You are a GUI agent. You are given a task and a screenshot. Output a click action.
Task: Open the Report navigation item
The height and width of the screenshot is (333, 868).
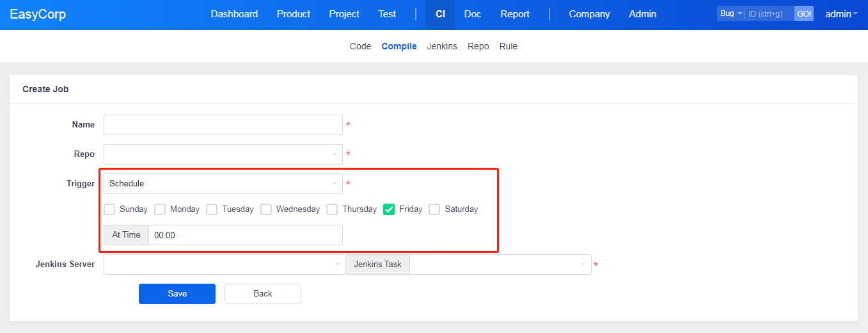[515, 14]
